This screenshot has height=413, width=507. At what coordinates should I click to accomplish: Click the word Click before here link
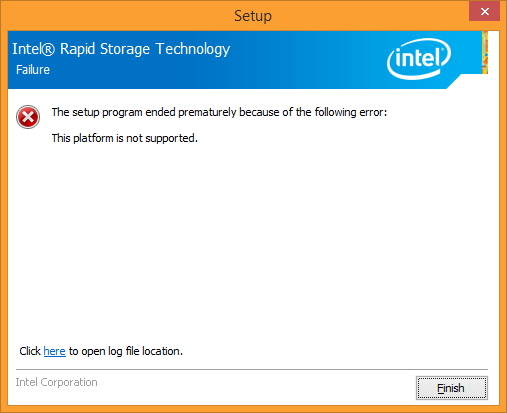click(x=30, y=351)
